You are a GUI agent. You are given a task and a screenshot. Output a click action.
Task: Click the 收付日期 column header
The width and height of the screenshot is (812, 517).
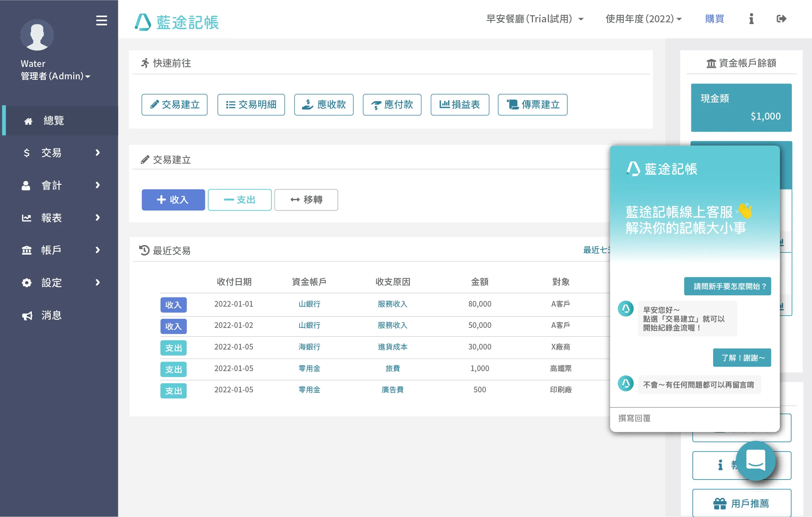pyautogui.click(x=234, y=282)
